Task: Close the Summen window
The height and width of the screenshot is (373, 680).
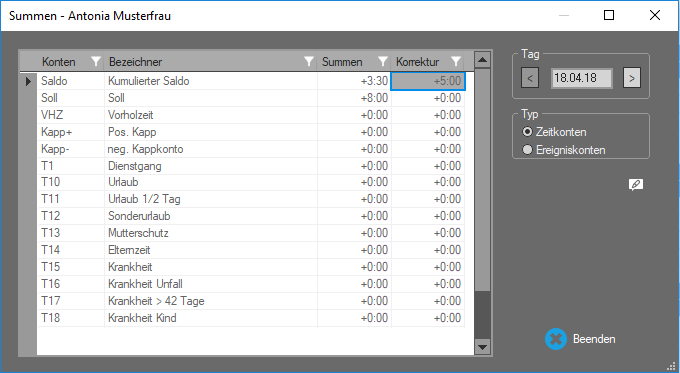Action: [655, 15]
